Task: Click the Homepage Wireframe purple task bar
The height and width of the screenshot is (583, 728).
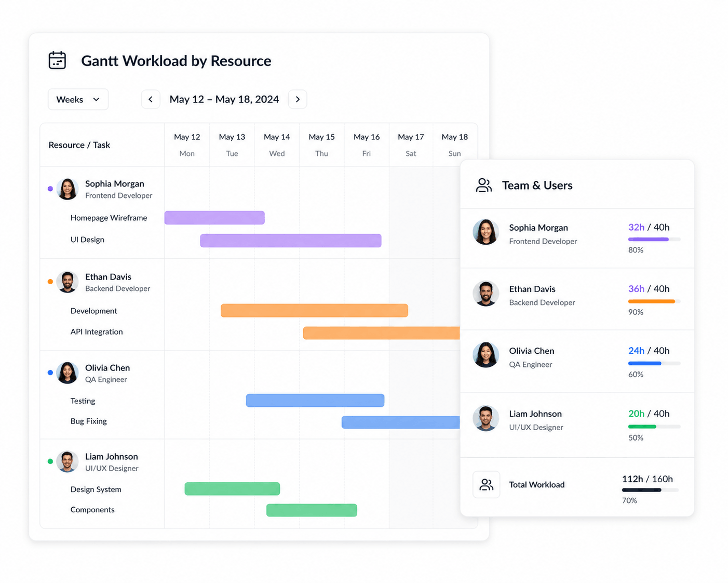Action: [214, 218]
